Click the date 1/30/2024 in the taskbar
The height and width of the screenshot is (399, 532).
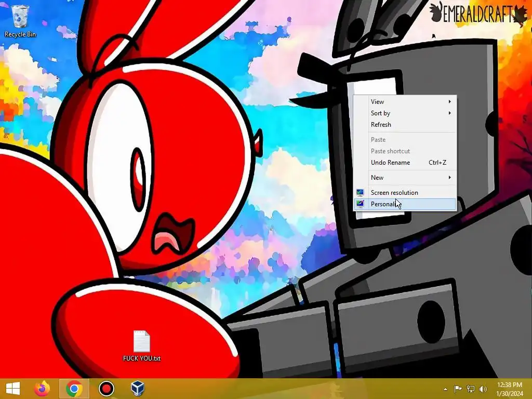pos(509,394)
